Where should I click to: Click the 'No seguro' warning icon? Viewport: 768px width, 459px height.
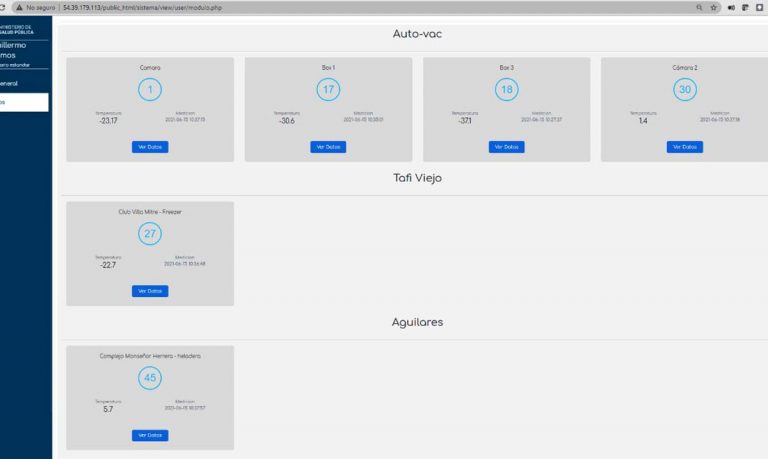(18, 7)
